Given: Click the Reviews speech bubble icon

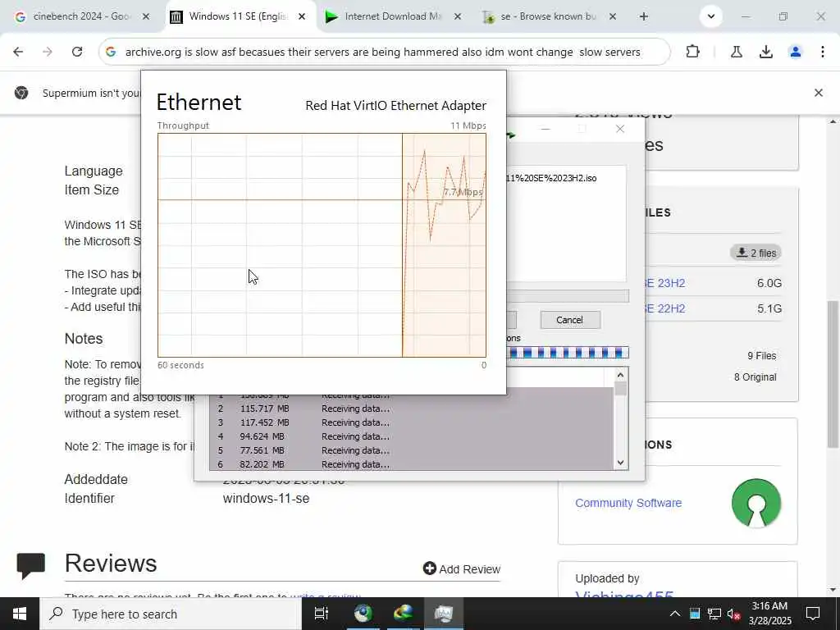Looking at the screenshot, I should point(30,566).
